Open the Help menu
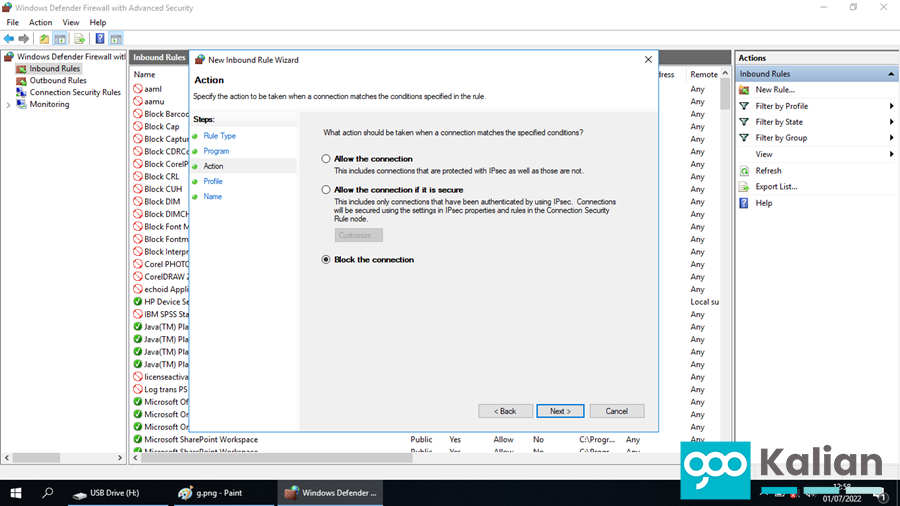Viewport: 900px width, 506px height. click(98, 22)
